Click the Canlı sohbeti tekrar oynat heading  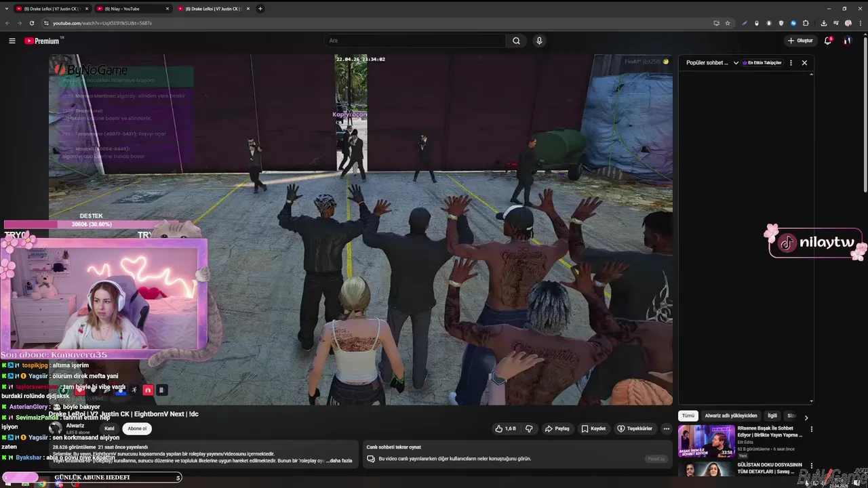click(x=393, y=447)
